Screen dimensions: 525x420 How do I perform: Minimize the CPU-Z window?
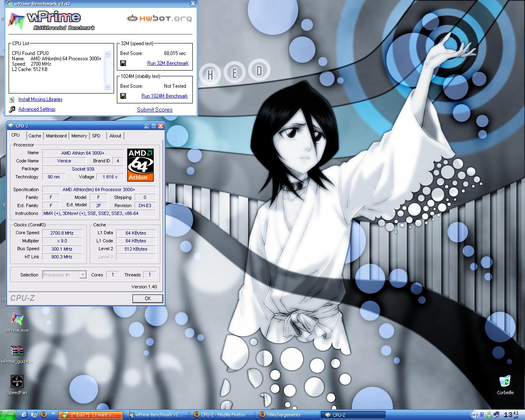tap(147, 126)
